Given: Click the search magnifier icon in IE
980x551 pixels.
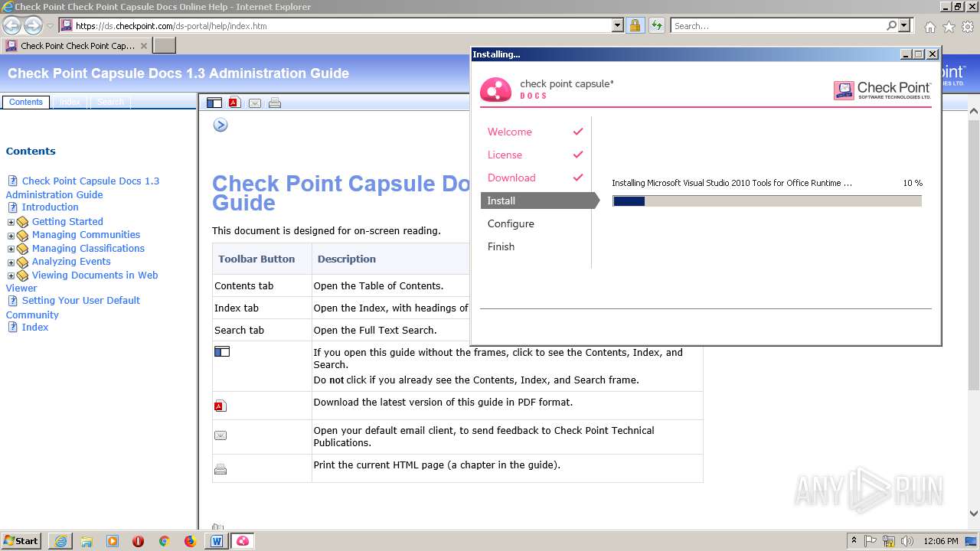Looking at the screenshot, I should click(891, 25).
